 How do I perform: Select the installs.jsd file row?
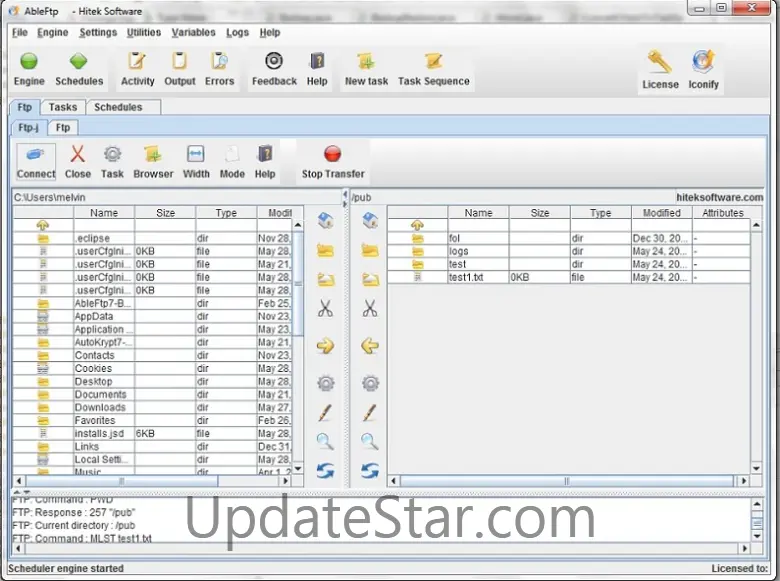pyautogui.click(x=153, y=433)
